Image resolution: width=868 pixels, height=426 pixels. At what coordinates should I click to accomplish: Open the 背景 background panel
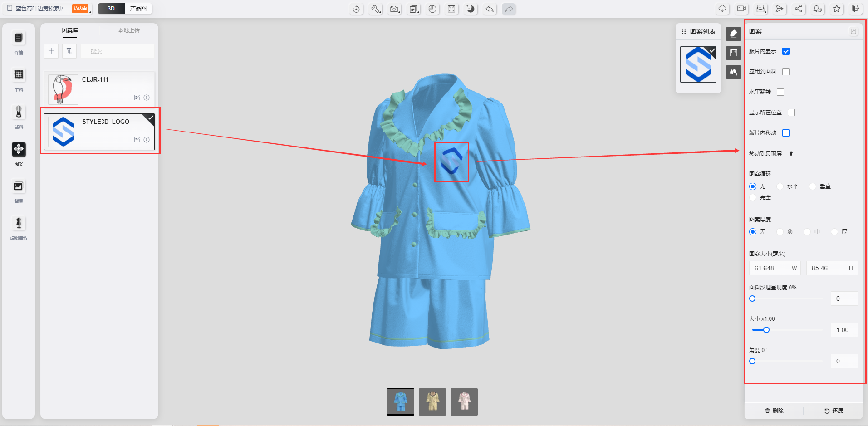pos(19,186)
